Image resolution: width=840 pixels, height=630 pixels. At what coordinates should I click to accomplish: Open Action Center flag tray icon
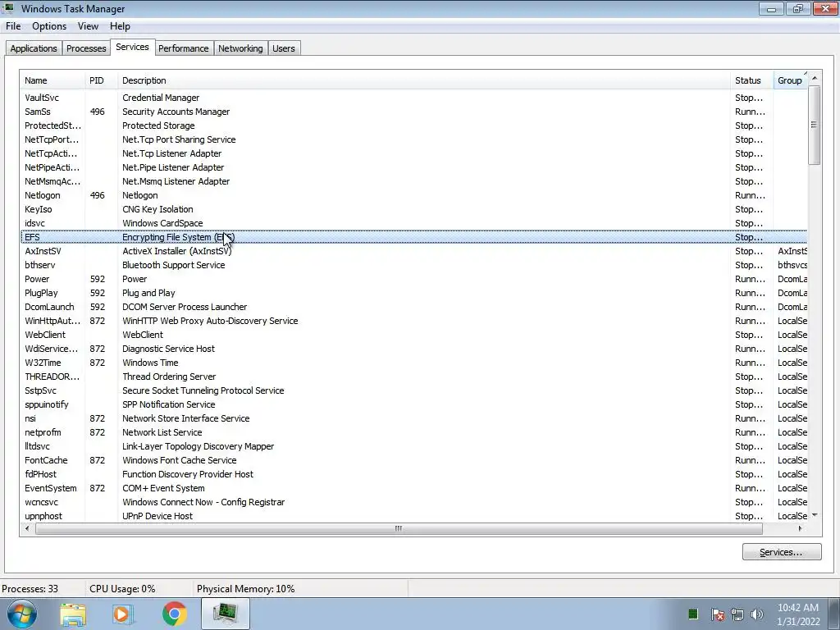(x=717, y=614)
